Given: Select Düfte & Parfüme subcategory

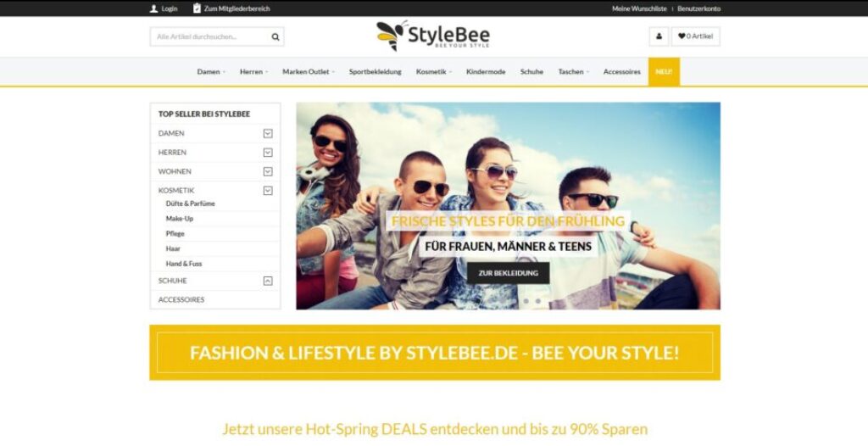Looking at the screenshot, I should (191, 203).
